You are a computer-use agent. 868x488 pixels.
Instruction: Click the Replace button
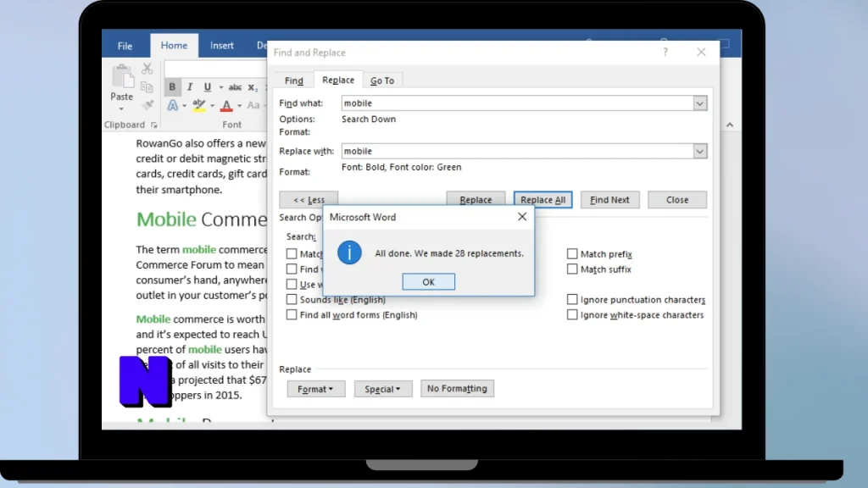(476, 200)
